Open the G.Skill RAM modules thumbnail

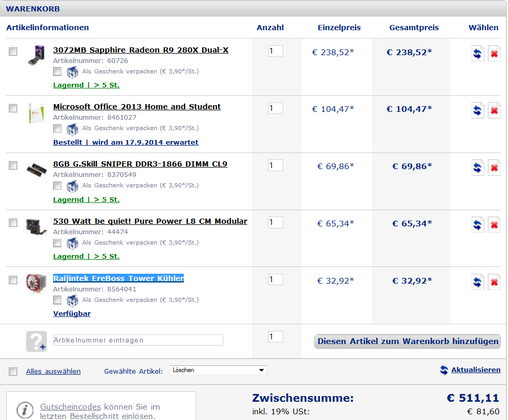pos(36,170)
